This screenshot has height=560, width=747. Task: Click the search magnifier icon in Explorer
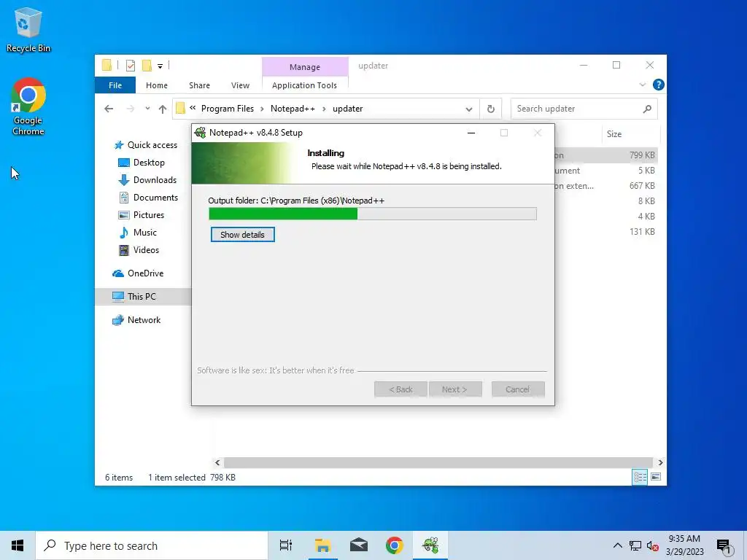(647, 109)
